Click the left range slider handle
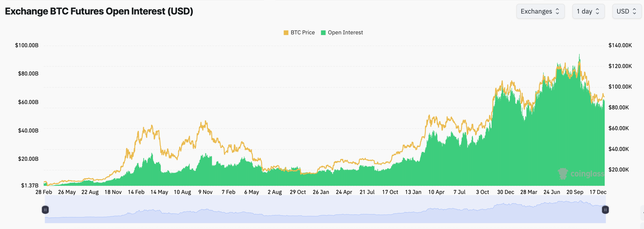Viewport: 644px width, 229px height. (45, 210)
